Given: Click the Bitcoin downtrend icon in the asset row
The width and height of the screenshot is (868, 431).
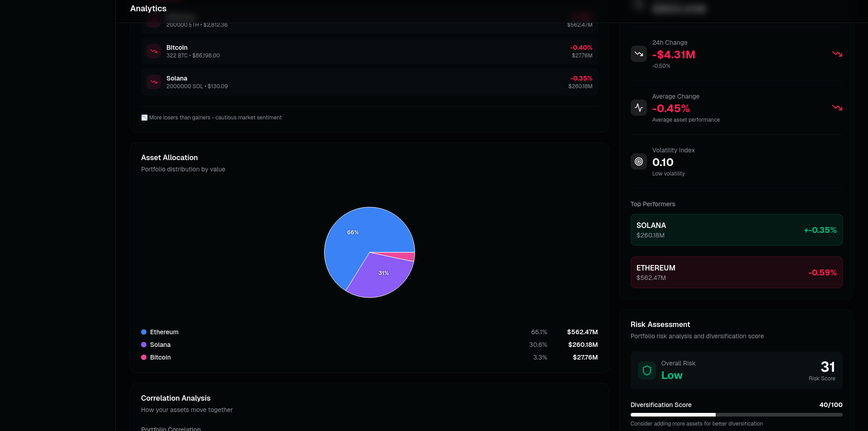Looking at the screenshot, I should [154, 51].
